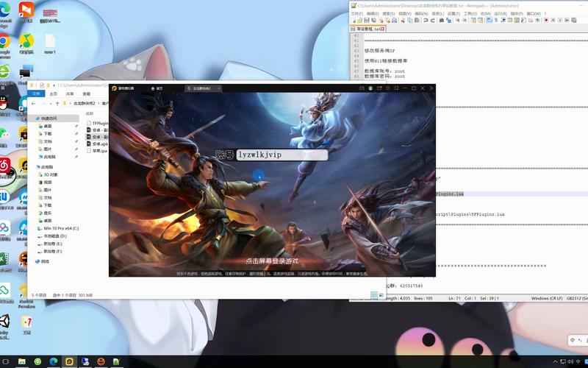Open the Share ribbon tab in Explorer
The height and width of the screenshot is (368, 588).
pos(70,94)
